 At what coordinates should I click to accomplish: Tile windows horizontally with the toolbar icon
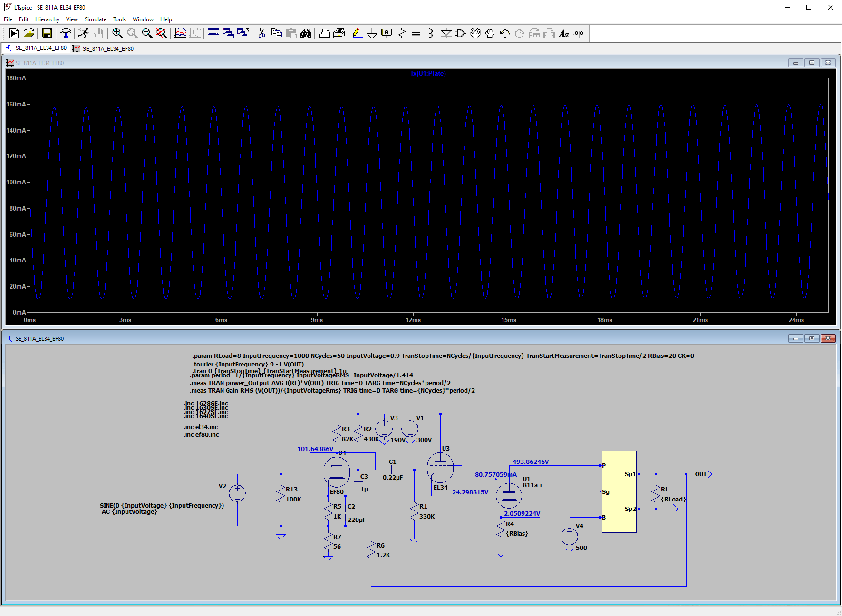pos(213,33)
